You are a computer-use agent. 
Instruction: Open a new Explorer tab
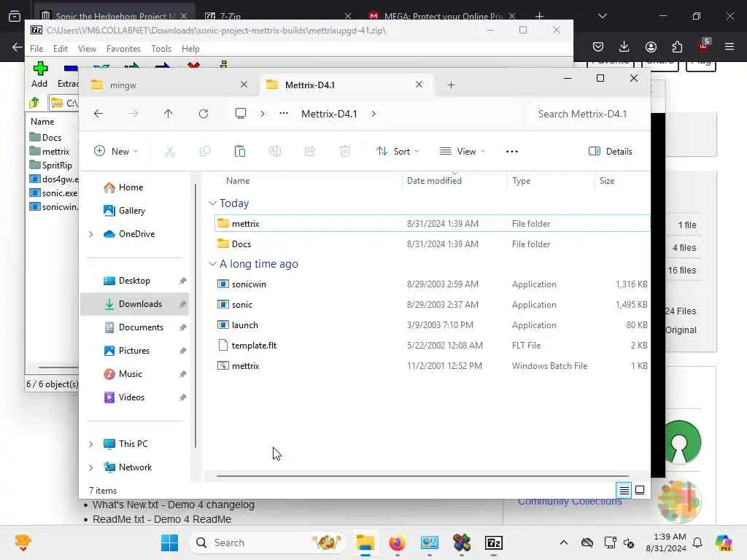(451, 85)
